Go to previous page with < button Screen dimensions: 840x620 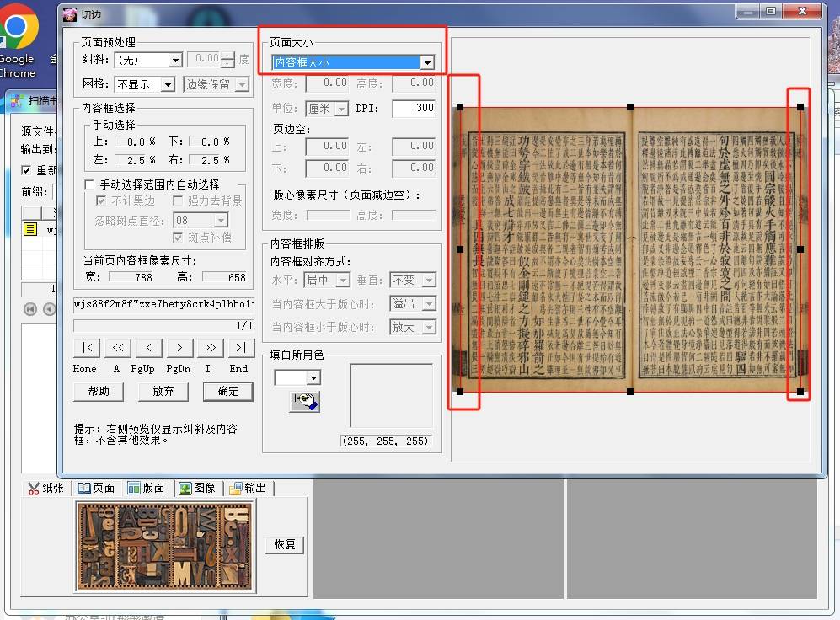click(148, 348)
